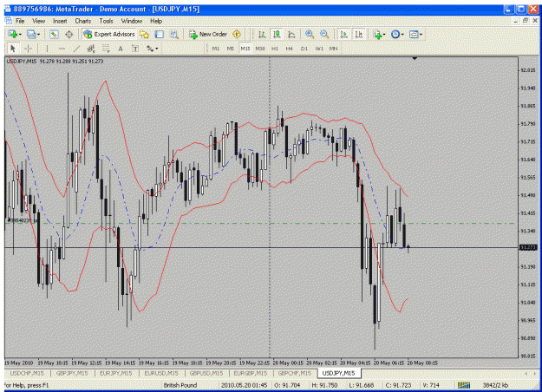542x392 pixels.
Task: Switch to H4 timeframe
Action: tap(290, 49)
